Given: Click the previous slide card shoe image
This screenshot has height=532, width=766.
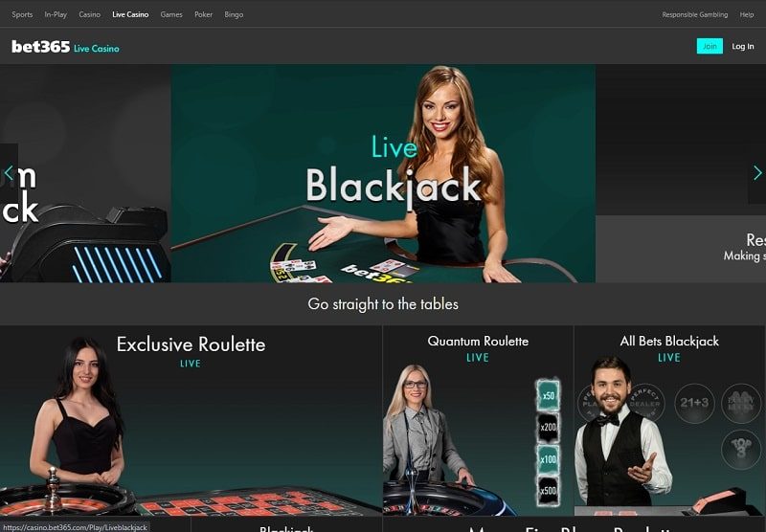Looking at the screenshot, I should (x=88, y=244).
